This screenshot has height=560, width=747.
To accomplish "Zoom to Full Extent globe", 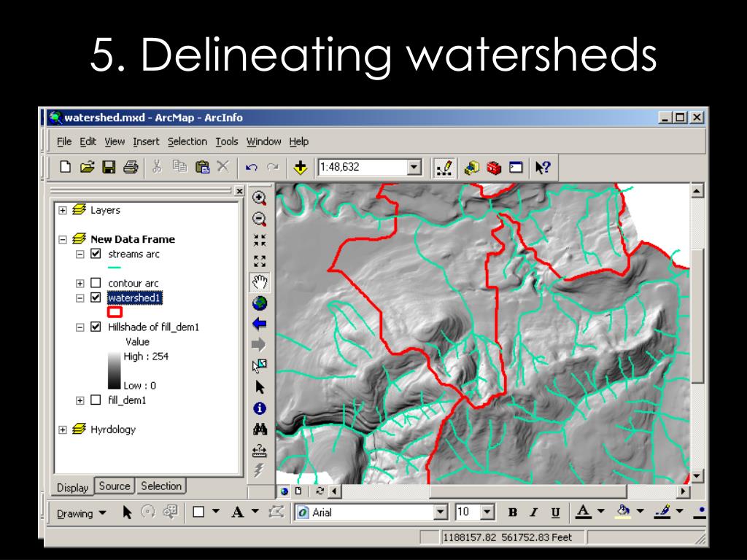I will (260, 303).
